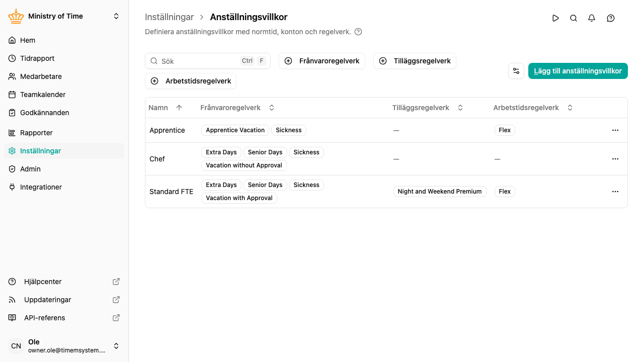Click the Inställningar breadcrumb link
644x362 pixels.
[169, 17]
